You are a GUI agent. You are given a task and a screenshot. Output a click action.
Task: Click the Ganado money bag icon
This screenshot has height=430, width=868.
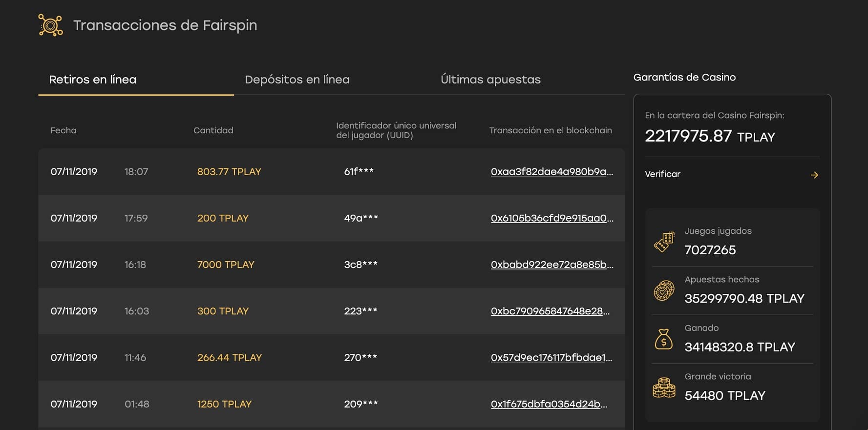coord(664,339)
